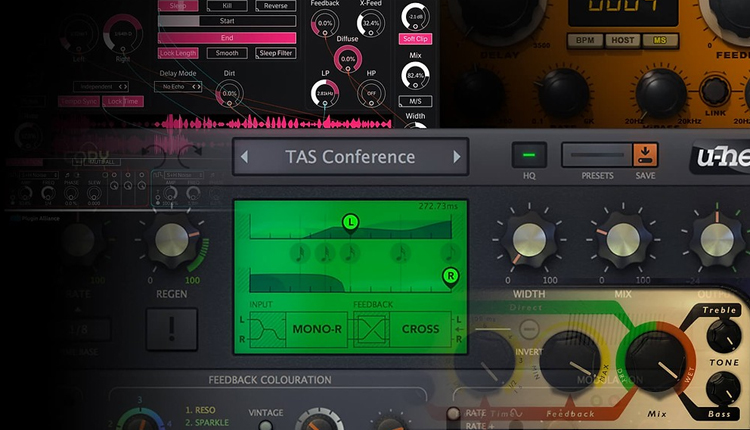The width and height of the screenshot is (750, 430).
Task: Click the third note icon under L marker
Action: tap(351, 253)
